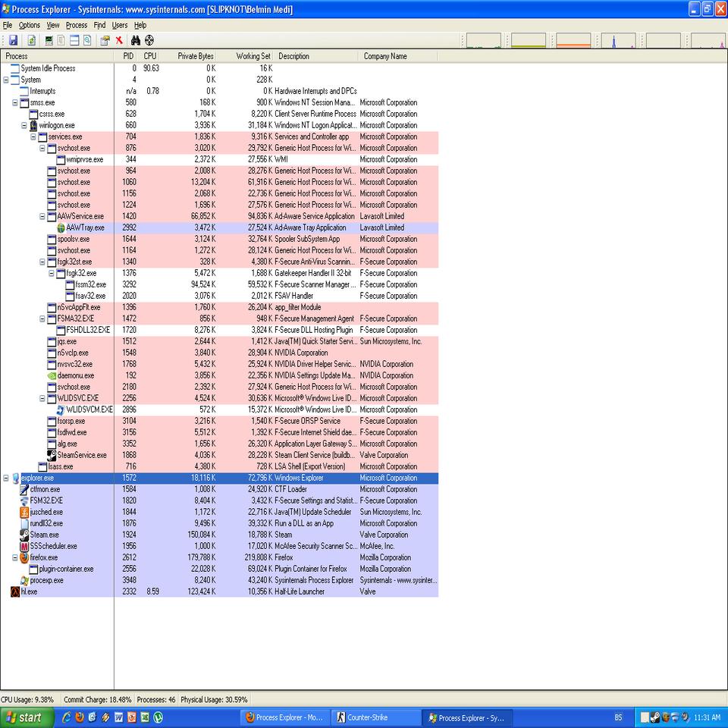The width and height of the screenshot is (728, 728).
Task: Click the orange physical memory mini graph
Action: coord(573,40)
